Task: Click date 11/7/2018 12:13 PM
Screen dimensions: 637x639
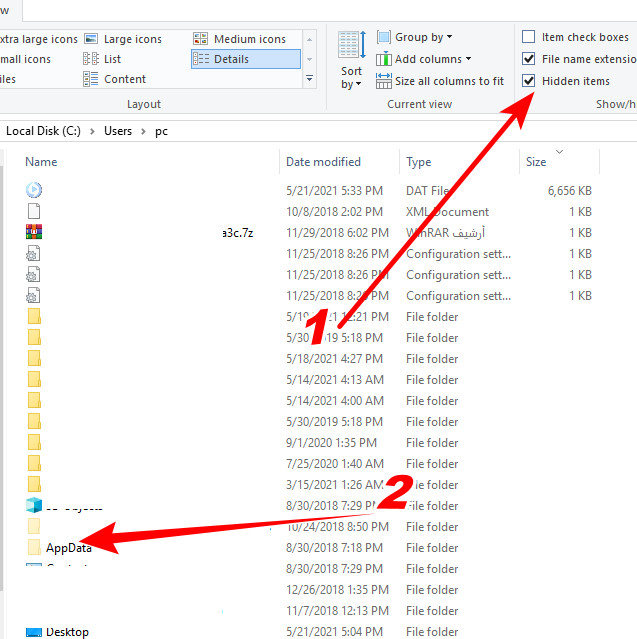Action: 337,610
